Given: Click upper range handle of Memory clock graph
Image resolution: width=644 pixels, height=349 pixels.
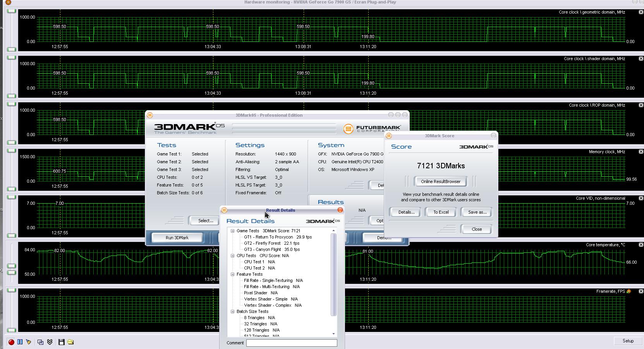Looking at the screenshot, I should coord(12,150).
